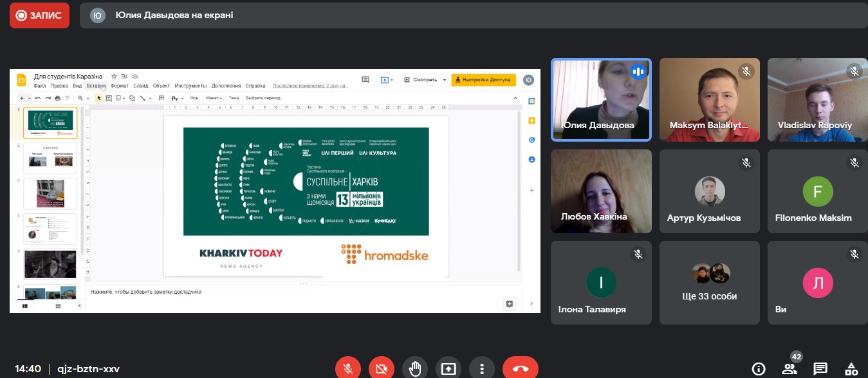Toggle present screen in the call controls
This screenshot has height=378, width=868.
[448, 369]
